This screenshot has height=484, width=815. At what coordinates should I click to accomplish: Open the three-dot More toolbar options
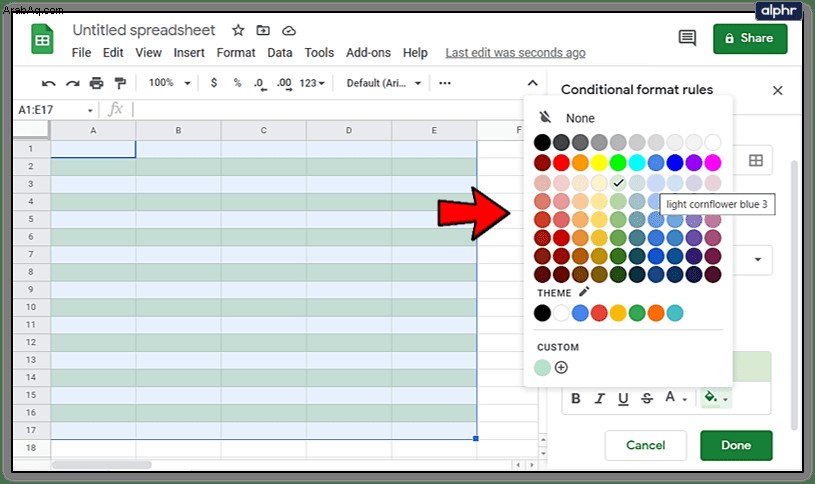(445, 83)
